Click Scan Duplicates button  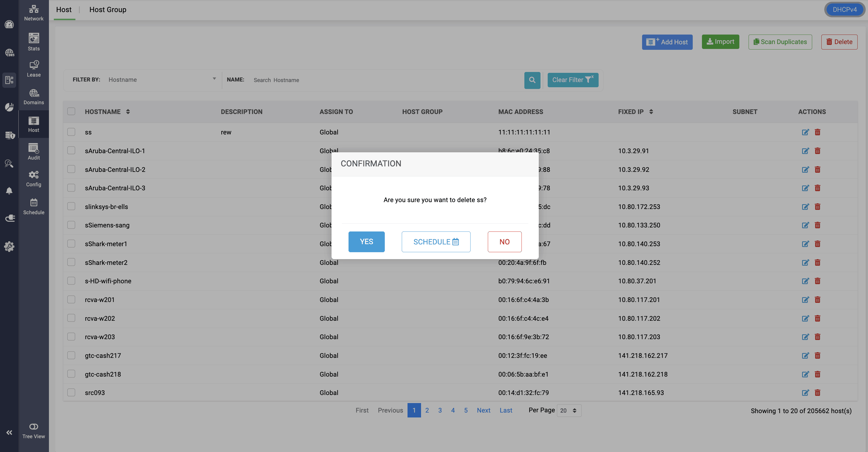point(780,42)
